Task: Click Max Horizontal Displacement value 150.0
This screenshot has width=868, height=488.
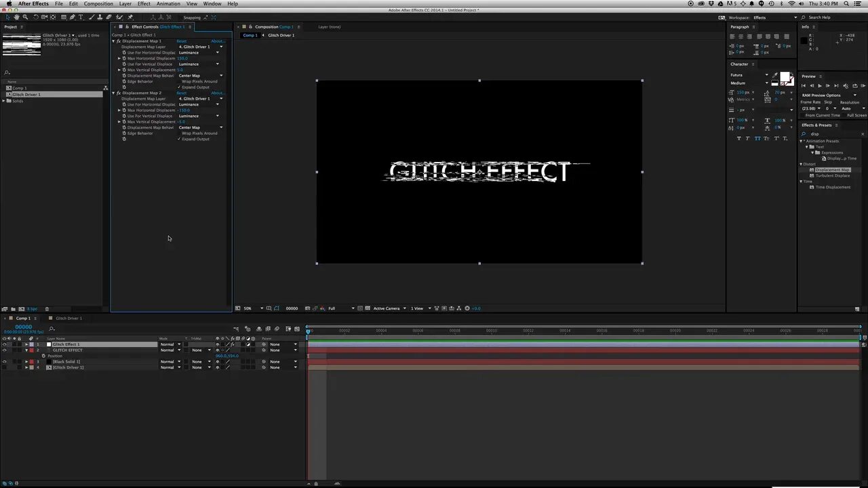Action: point(182,58)
